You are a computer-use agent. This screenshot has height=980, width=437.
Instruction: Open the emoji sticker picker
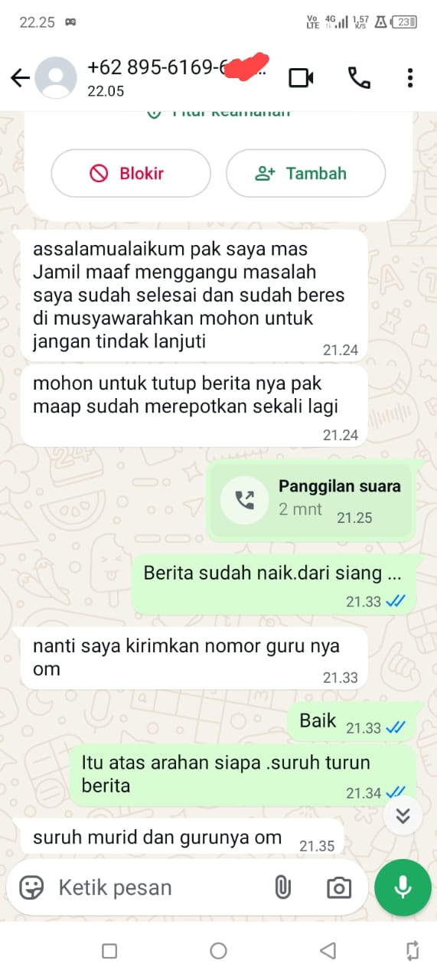tap(31, 887)
